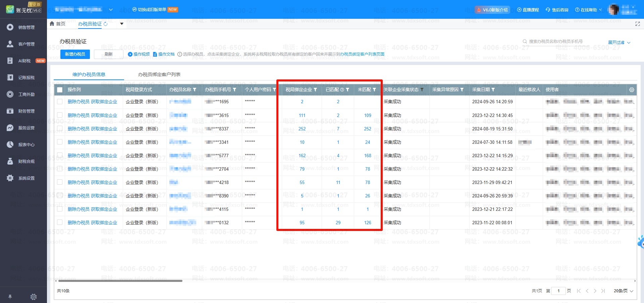Click the 新增办税员 button
The image size is (644, 303).
pyautogui.click(x=75, y=54)
